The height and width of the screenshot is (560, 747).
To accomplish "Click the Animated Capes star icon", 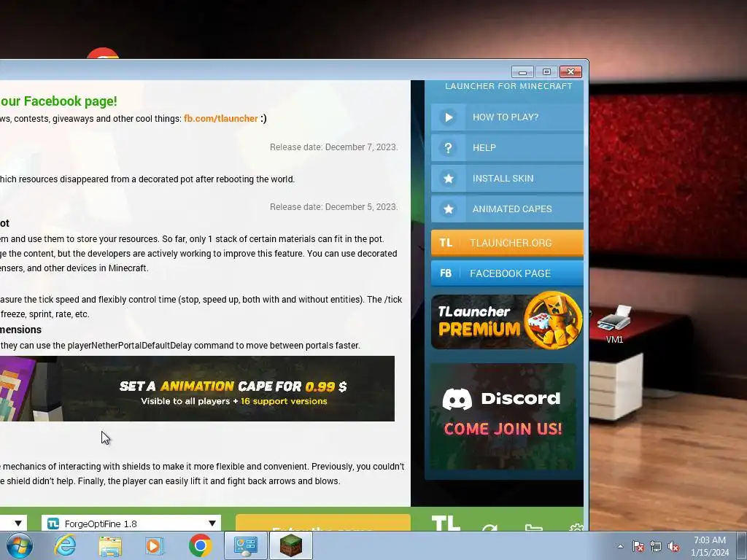I will (x=449, y=209).
